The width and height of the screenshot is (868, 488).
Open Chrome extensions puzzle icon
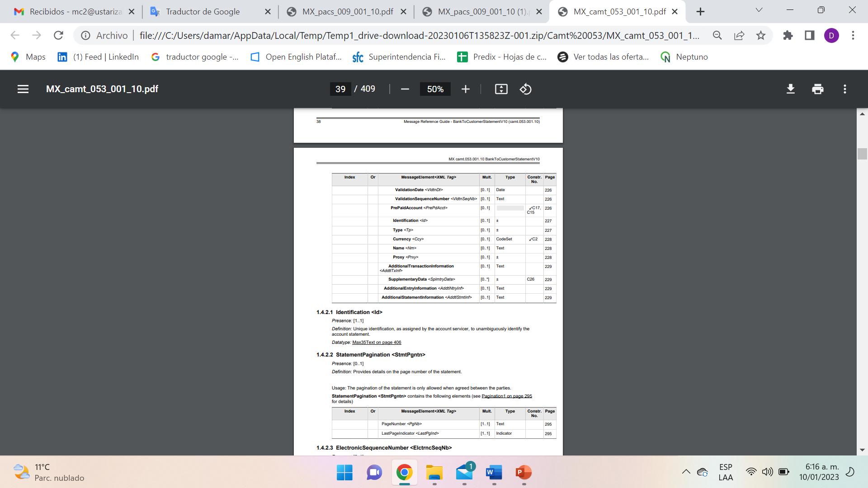788,35
